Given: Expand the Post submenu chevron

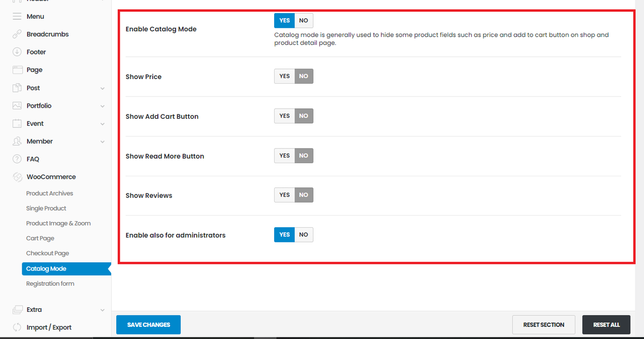Looking at the screenshot, I should (x=103, y=88).
